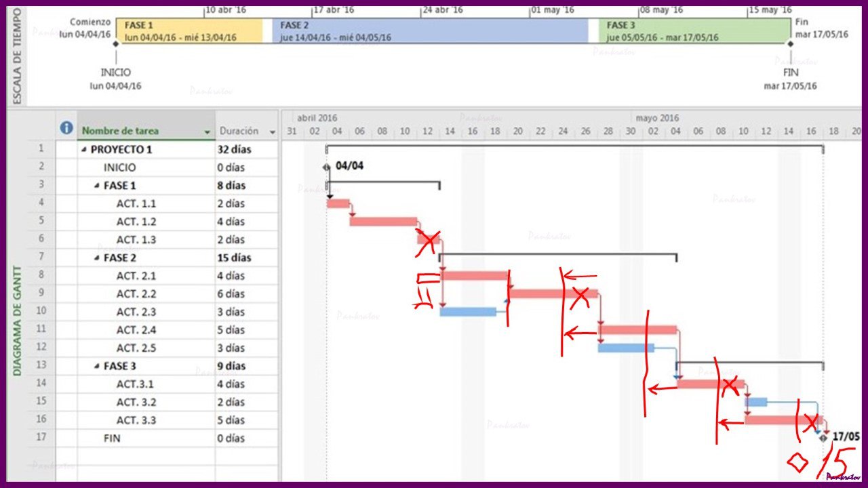Collapse the FASE 2 summary task
This screenshot has width=868, height=488.
point(97,258)
